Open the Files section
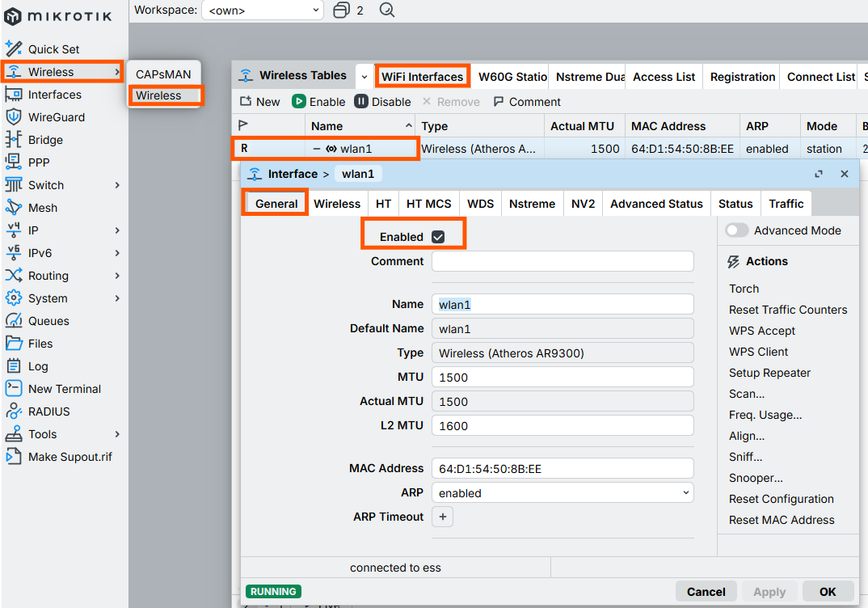 [40, 344]
